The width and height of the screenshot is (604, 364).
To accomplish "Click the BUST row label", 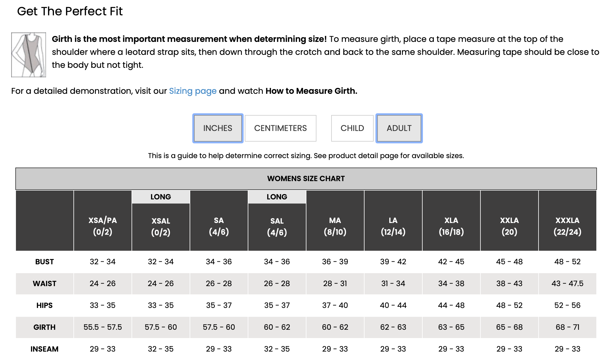I will [45, 262].
